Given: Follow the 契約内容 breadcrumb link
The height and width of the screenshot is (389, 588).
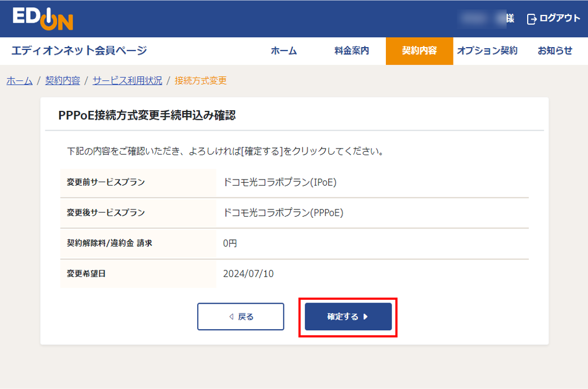Looking at the screenshot, I should (63, 81).
